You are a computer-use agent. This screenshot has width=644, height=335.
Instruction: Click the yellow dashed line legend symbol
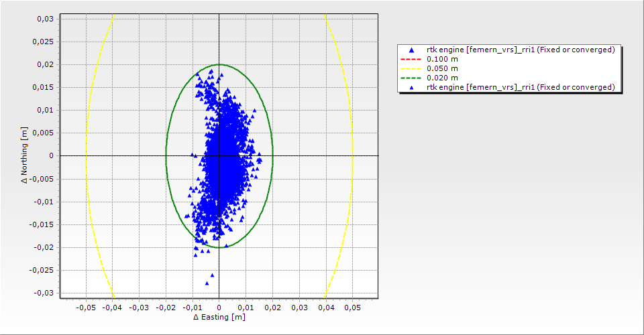pyautogui.click(x=411, y=69)
